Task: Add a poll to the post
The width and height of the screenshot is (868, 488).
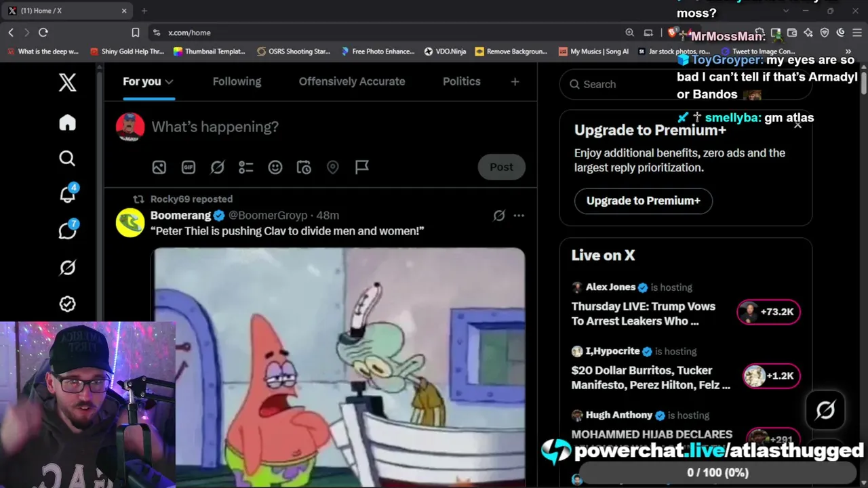Action: tap(246, 167)
